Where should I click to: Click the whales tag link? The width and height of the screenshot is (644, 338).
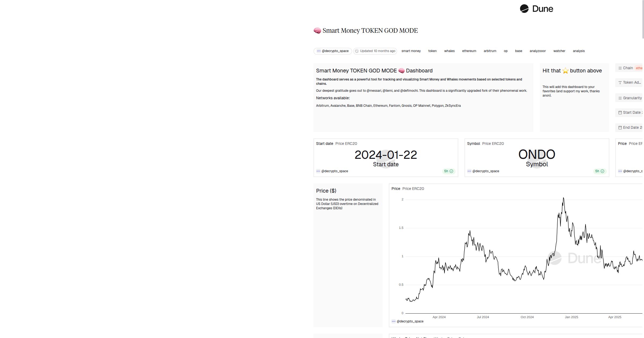tap(449, 51)
